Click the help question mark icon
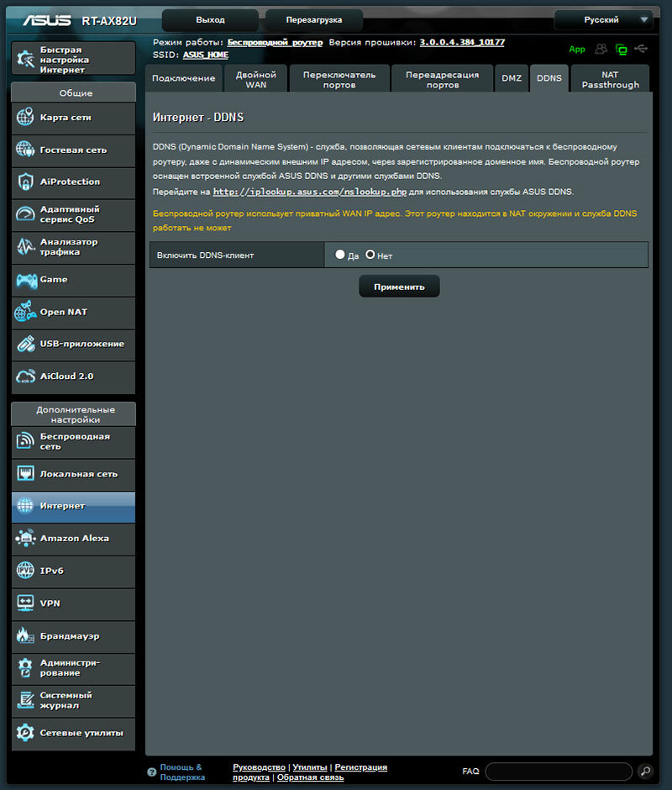The image size is (672, 790). (x=152, y=772)
